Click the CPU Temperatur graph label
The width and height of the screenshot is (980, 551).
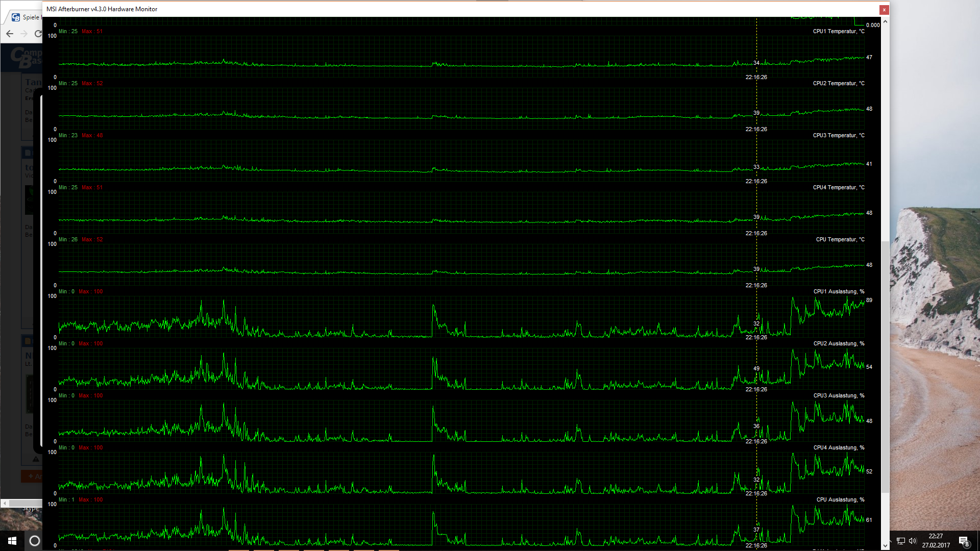(840, 240)
